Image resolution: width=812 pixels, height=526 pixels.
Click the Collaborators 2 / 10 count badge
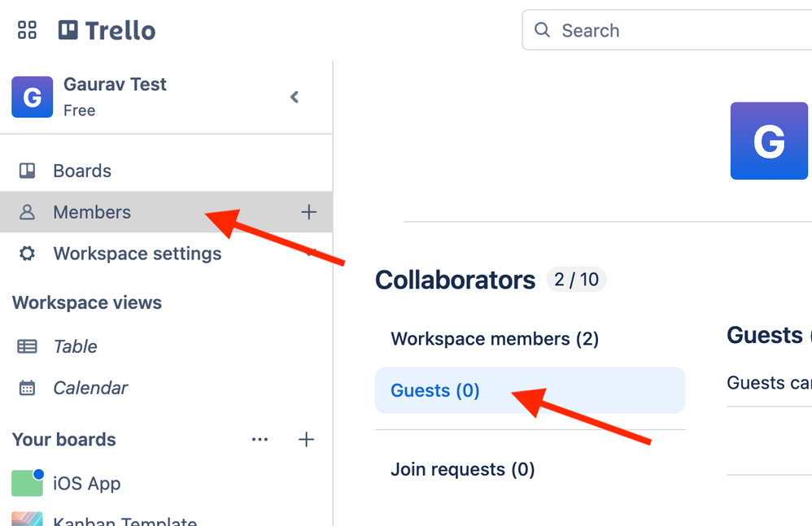point(576,280)
